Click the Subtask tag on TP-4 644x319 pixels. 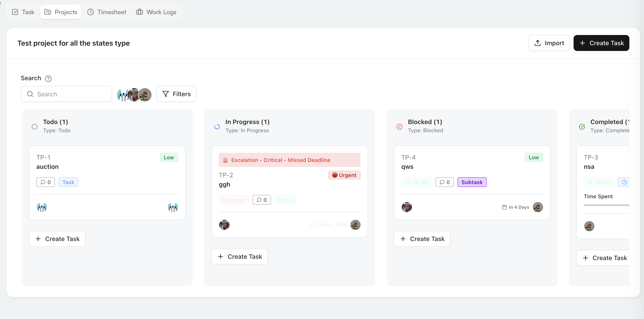[x=472, y=182]
